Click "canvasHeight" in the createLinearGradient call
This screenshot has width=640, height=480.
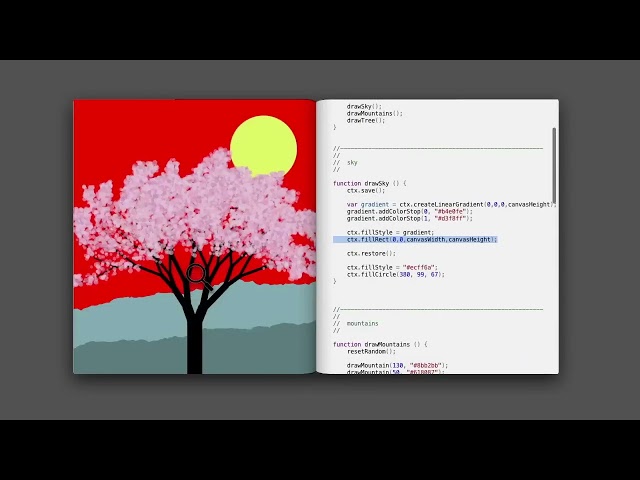pos(529,204)
